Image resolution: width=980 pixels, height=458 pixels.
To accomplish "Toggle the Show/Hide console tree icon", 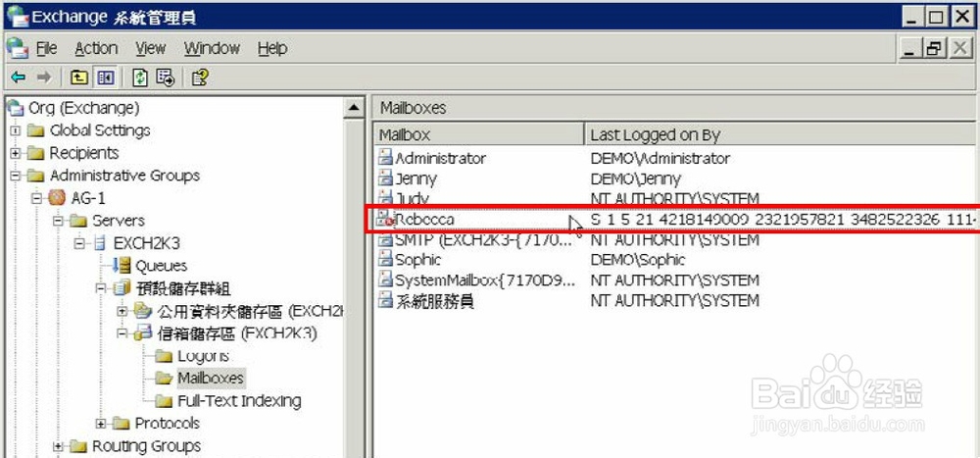I will pyautogui.click(x=105, y=77).
